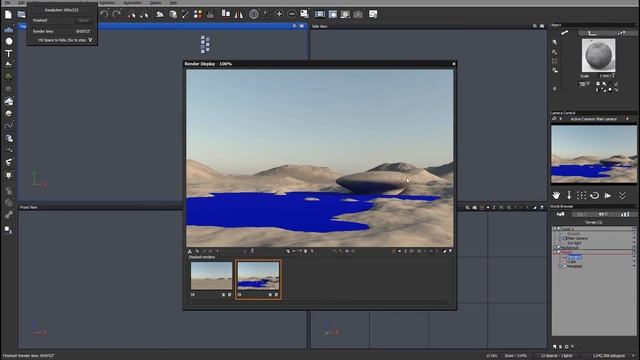The height and width of the screenshot is (360, 640).
Task: Select the spline curve tool in left sidebar
Action: (x=9, y=125)
